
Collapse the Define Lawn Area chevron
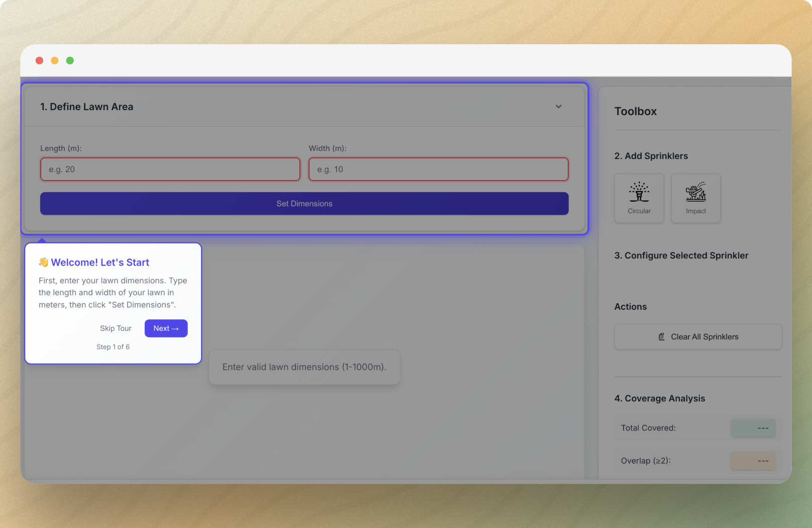(558, 107)
